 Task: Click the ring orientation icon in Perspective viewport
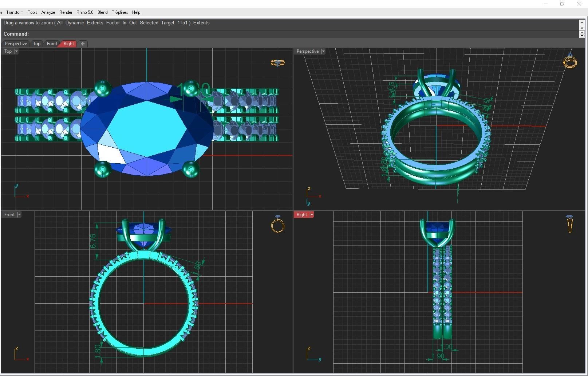pyautogui.click(x=570, y=61)
